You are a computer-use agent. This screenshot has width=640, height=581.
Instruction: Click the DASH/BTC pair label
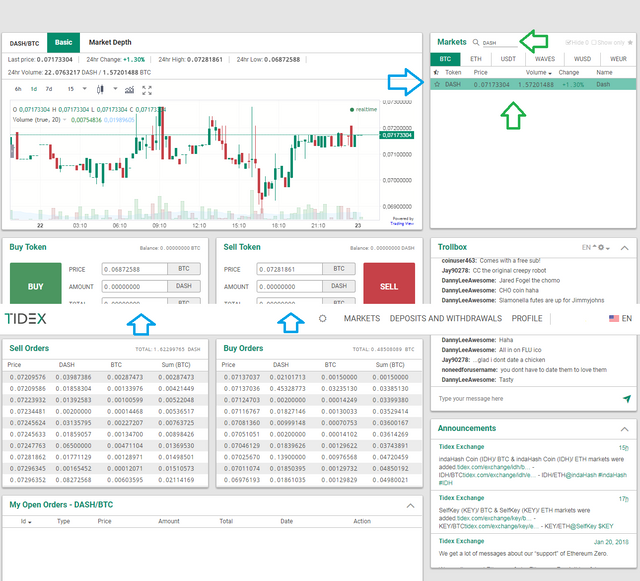[24, 43]
